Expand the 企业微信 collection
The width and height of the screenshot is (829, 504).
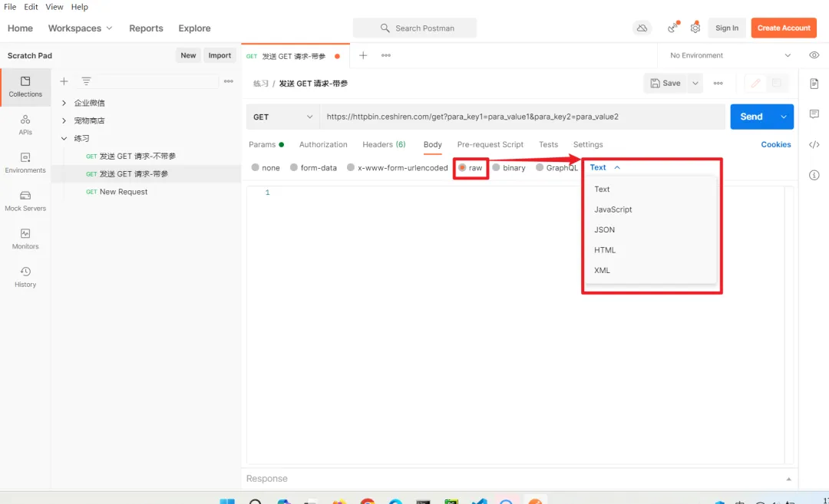click(x=64, y=103)
